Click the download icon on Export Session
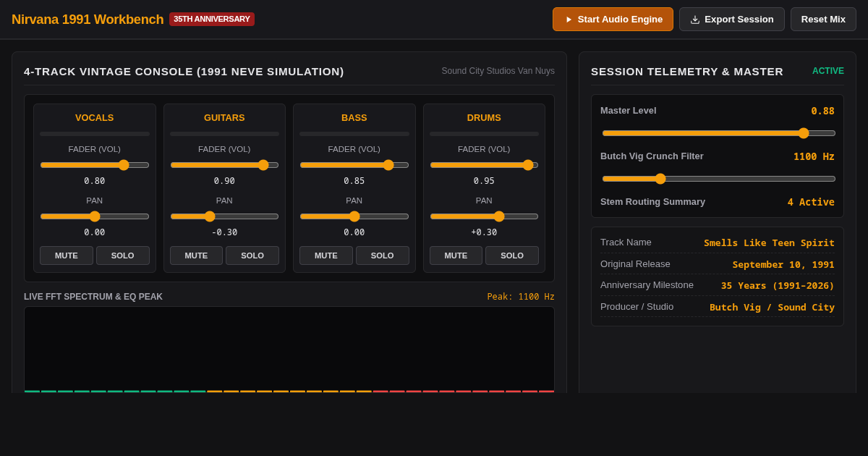This screenshot has height=456, width=868. [x=695, y=20]
